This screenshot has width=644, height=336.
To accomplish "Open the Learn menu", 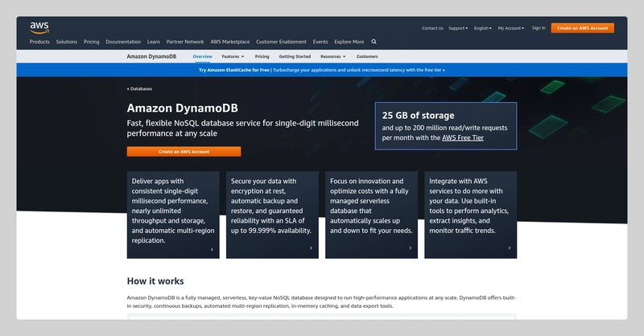I will [154, 42].
